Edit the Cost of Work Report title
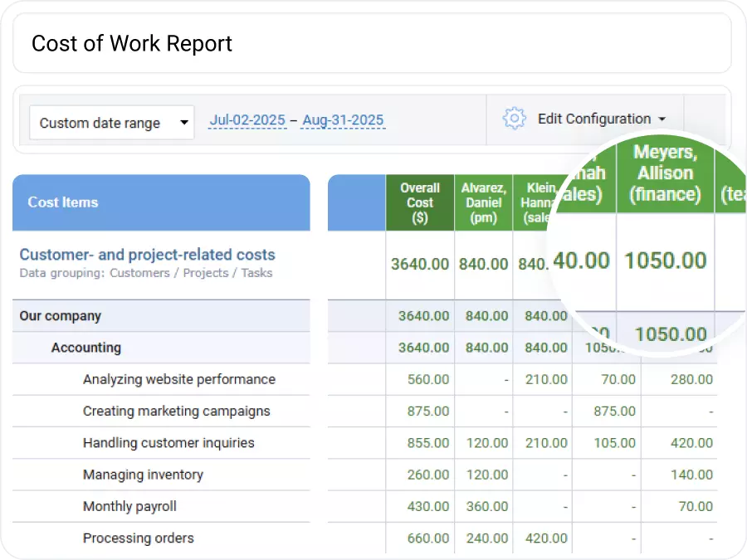The height and width of the screenshot is (560, 747). 131,43
